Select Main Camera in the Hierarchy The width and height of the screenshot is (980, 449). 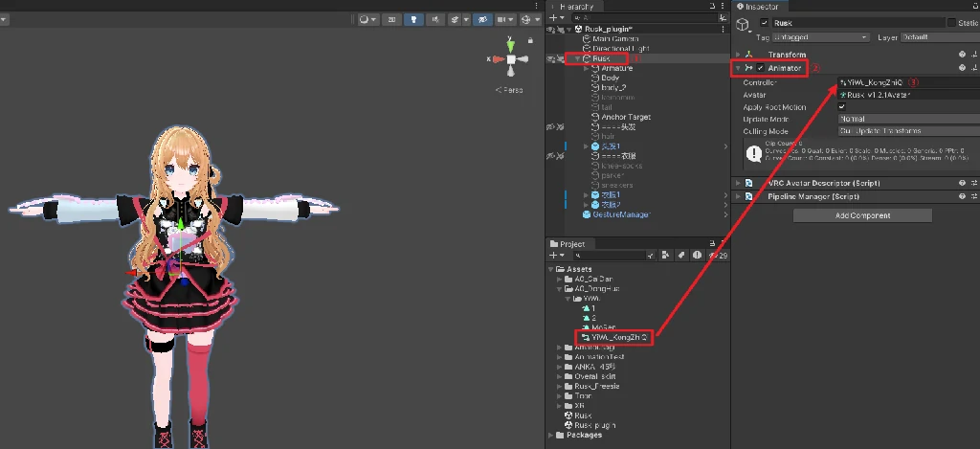[x=622, y=38]
